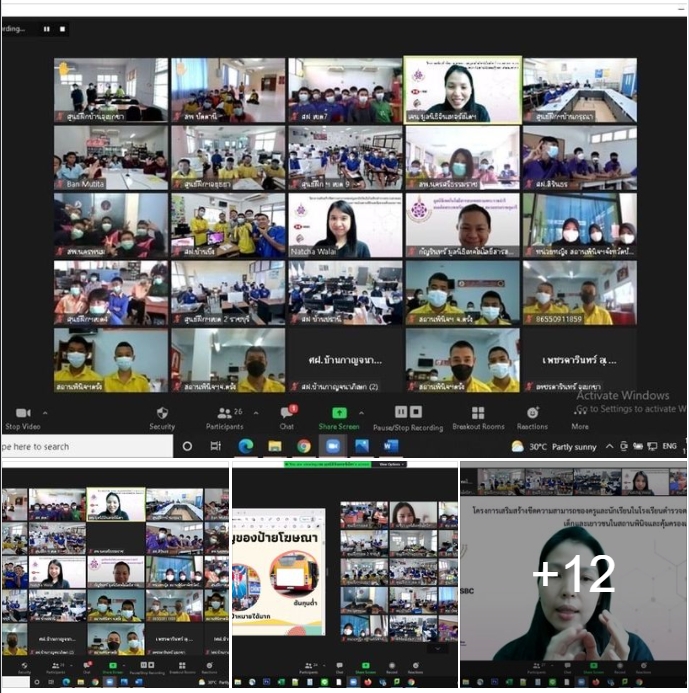Launch Microsoft Edge from the taskbar
The height and width of the screenshot is (693, 689).
[x=246, y=446]
